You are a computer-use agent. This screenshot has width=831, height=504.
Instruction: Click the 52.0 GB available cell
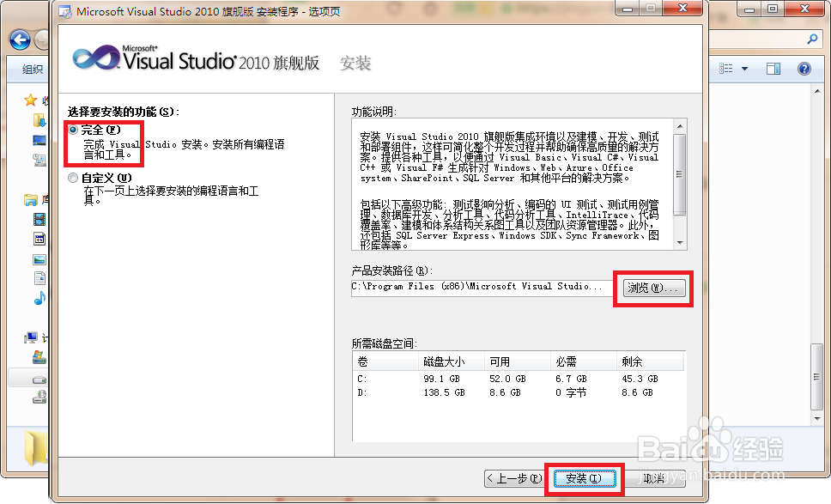[x=507, y=379]
